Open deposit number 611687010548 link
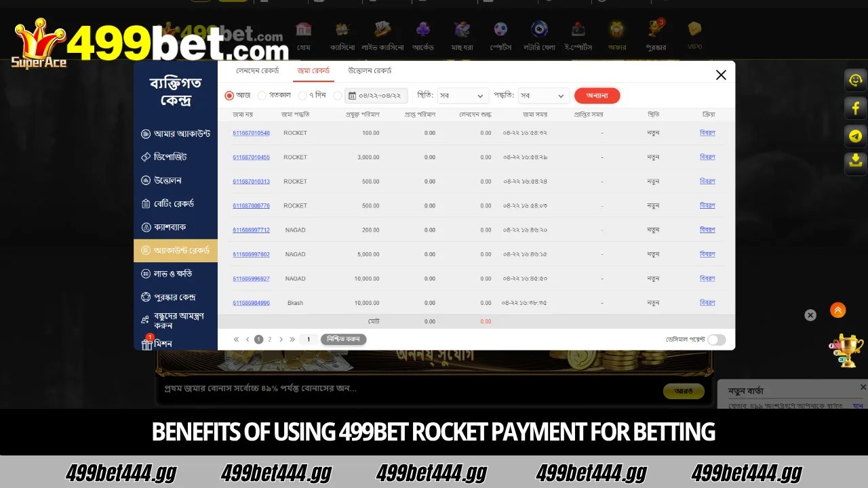The image size is (868, 488). (x=251, y=133)
